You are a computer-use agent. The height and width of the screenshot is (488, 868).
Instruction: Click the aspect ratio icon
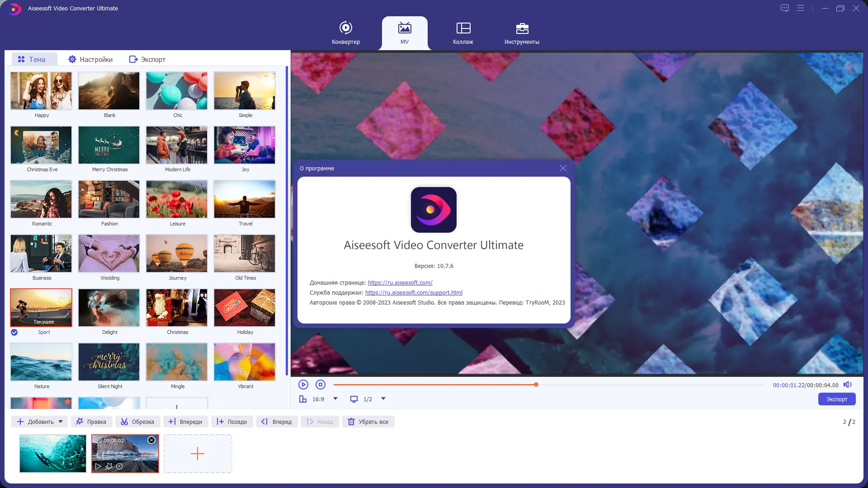pyautogui.click(x=303, y=399)
